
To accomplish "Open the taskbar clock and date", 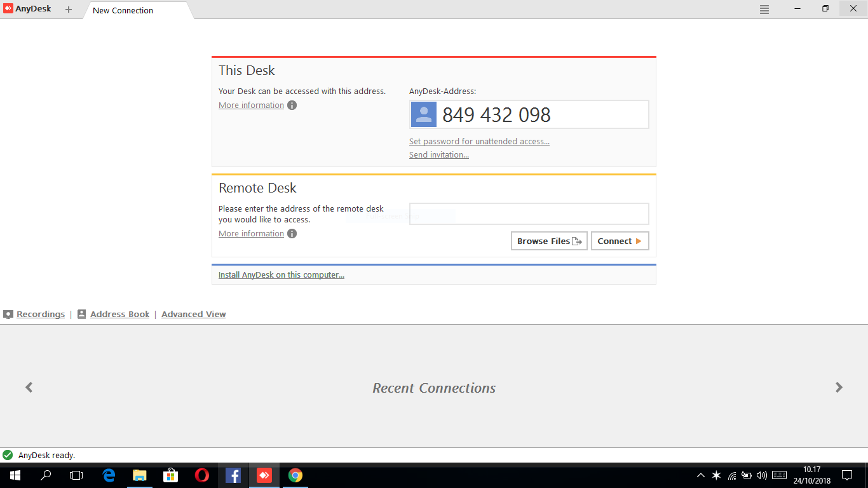I will (x=812, y=475).
